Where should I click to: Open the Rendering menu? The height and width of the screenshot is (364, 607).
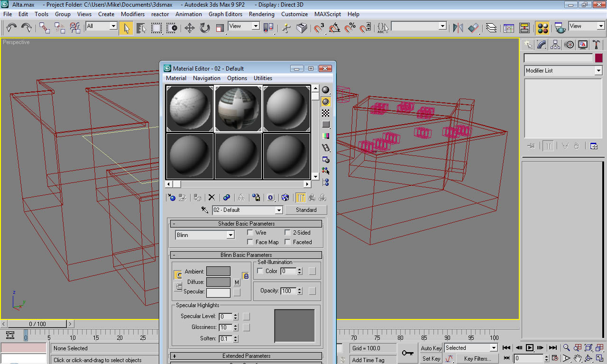tap(261, 14)
